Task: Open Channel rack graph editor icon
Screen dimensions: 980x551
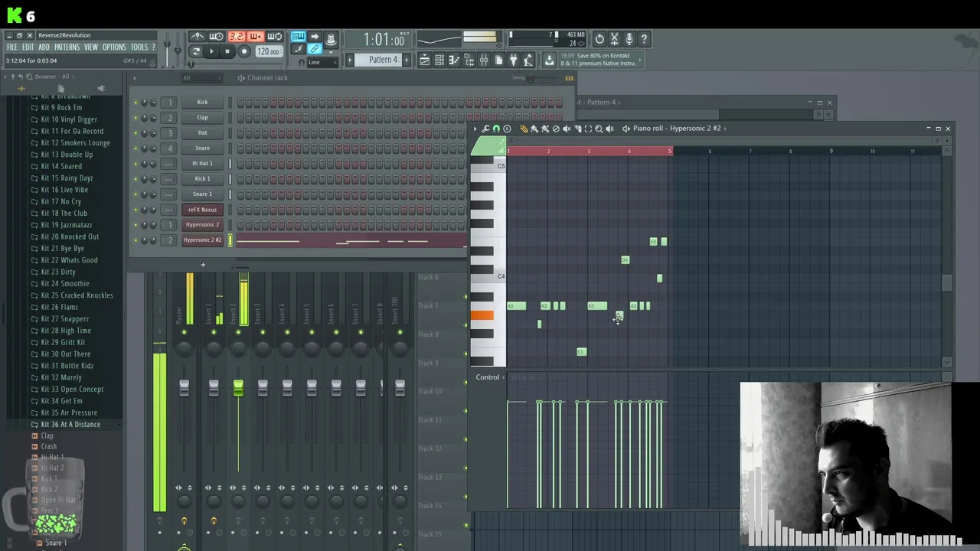Action: point(569,78)
